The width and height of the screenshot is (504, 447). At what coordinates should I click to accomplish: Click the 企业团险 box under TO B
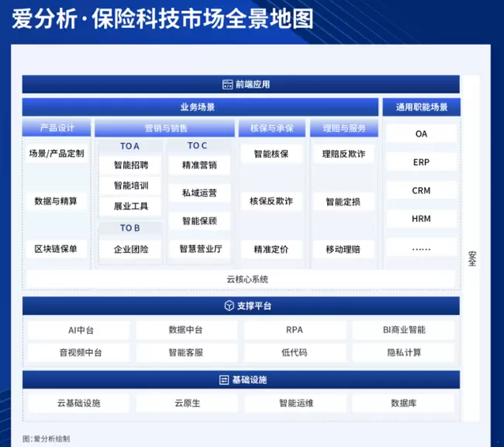[130, 249]
